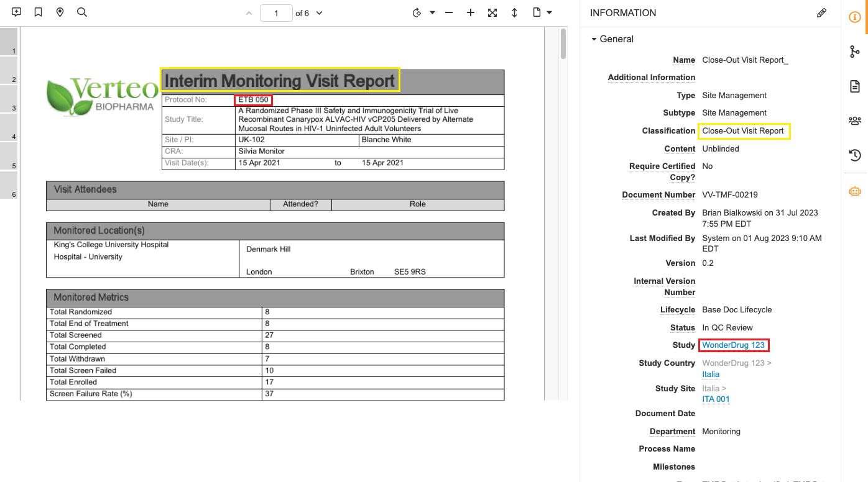The image size is (868, 482).
Task: Click the Verteo Biopharma logo
Action: (x=103, y=96)
